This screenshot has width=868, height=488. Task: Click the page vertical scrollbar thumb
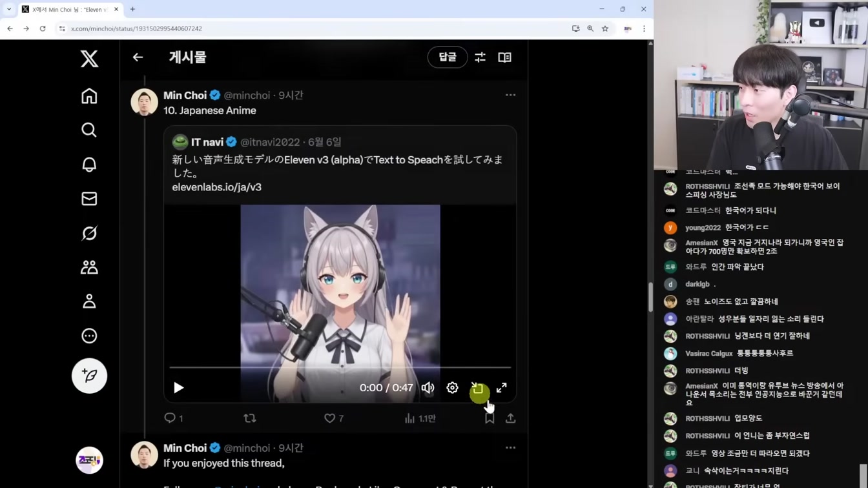[650, 297]
